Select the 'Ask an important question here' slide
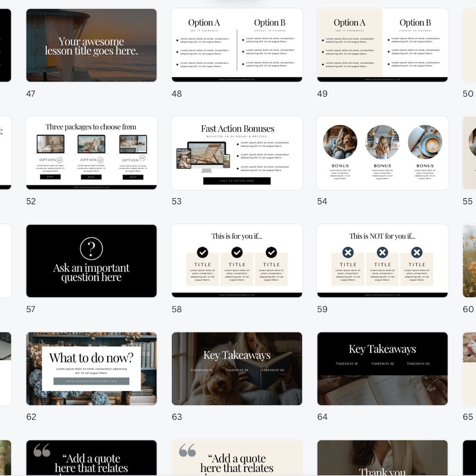The height and width of the screenshot is (476, 476). point(91,261)
